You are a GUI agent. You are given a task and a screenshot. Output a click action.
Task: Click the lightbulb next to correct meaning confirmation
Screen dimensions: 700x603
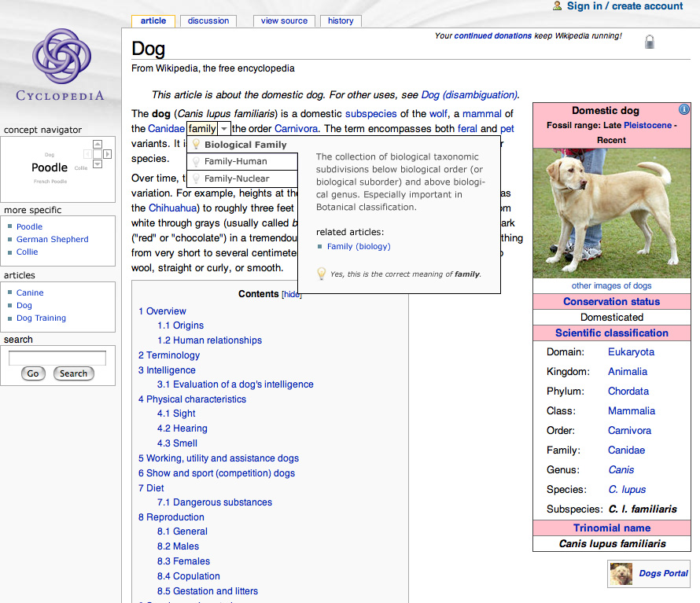coord(321,274)
